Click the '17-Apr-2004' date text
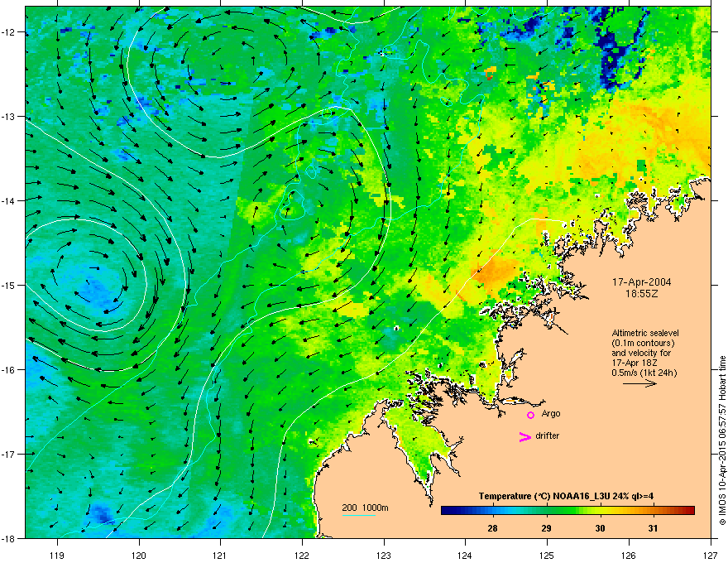The width and height of the screenshot is (728, 563). pos(642,282)
